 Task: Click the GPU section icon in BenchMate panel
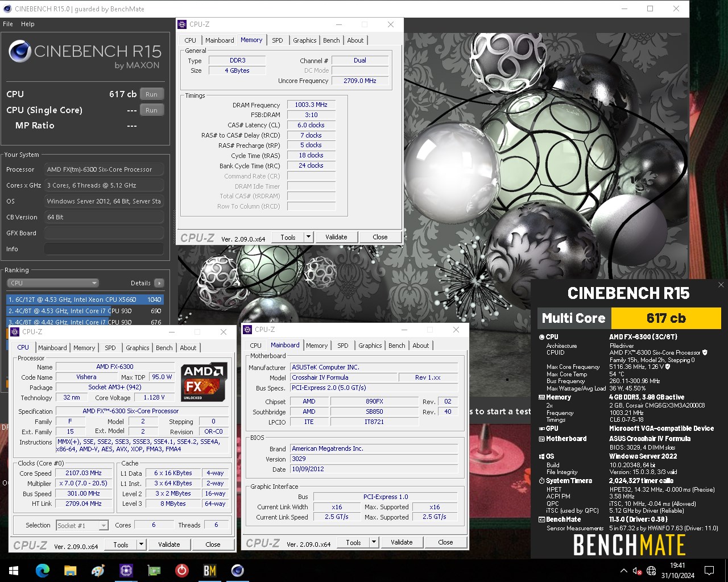(x=541, y=429)
